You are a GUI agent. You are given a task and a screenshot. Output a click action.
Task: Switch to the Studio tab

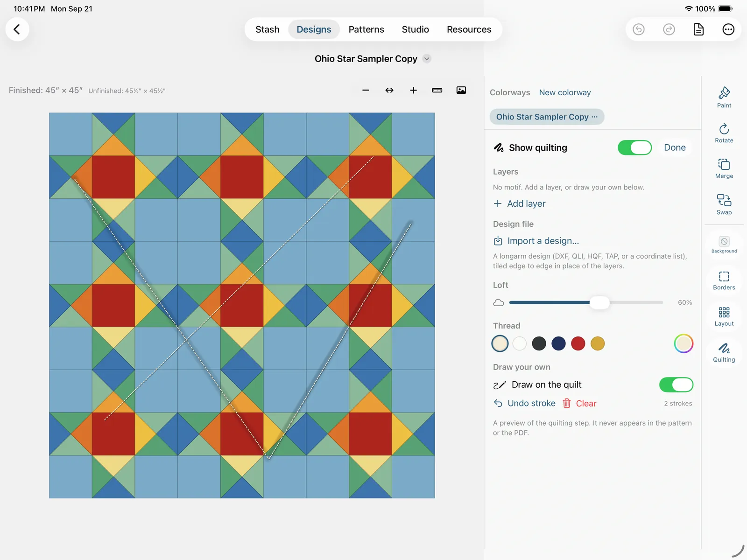415,29
